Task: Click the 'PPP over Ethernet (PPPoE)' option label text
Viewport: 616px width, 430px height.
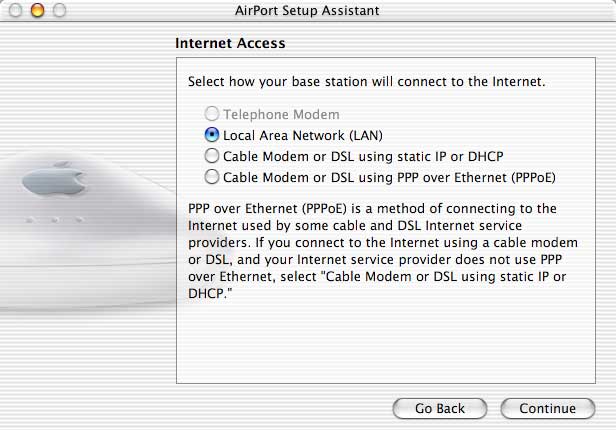Action: [389, 177]
